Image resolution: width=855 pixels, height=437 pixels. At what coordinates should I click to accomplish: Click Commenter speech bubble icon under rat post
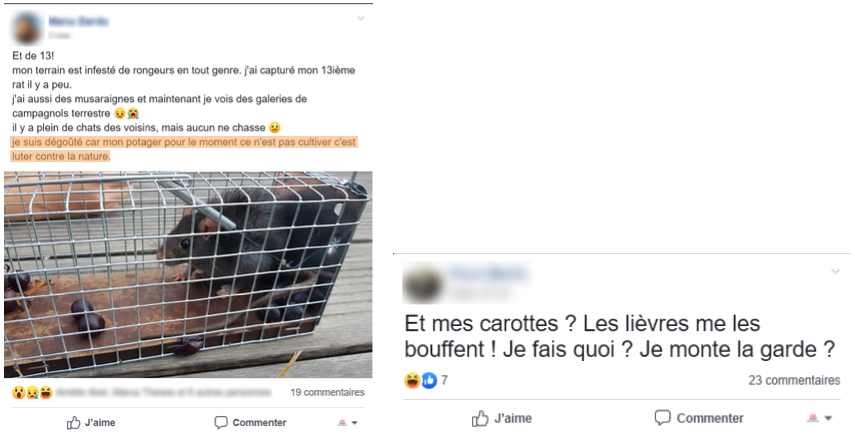pos(221,423)
